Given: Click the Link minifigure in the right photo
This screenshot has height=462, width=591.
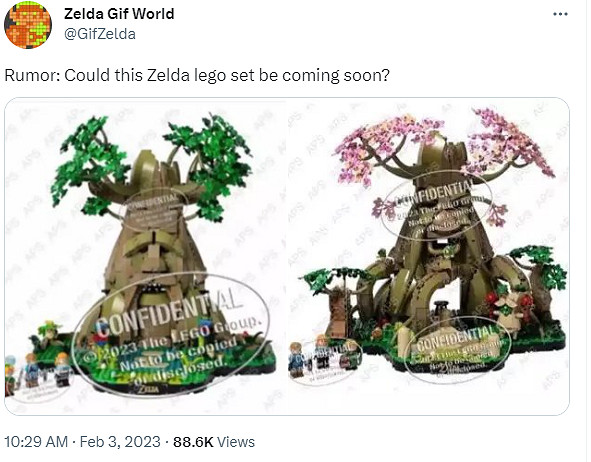Looking at the screenshot, I should [298, 360].
